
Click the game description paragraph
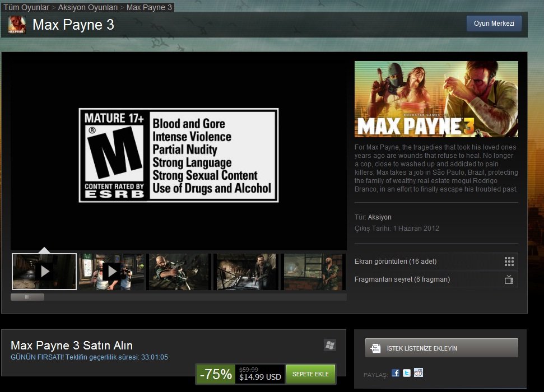click(436, 168)
